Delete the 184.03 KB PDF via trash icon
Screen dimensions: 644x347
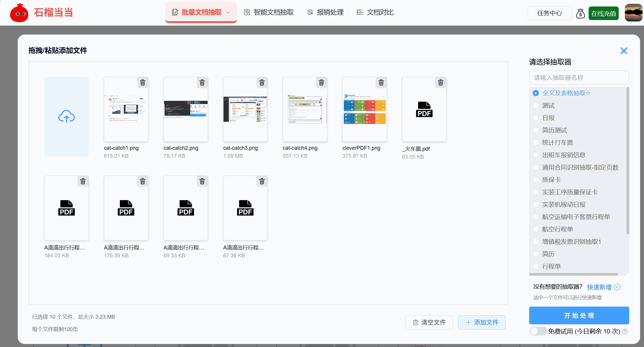[x=83, y=182]
